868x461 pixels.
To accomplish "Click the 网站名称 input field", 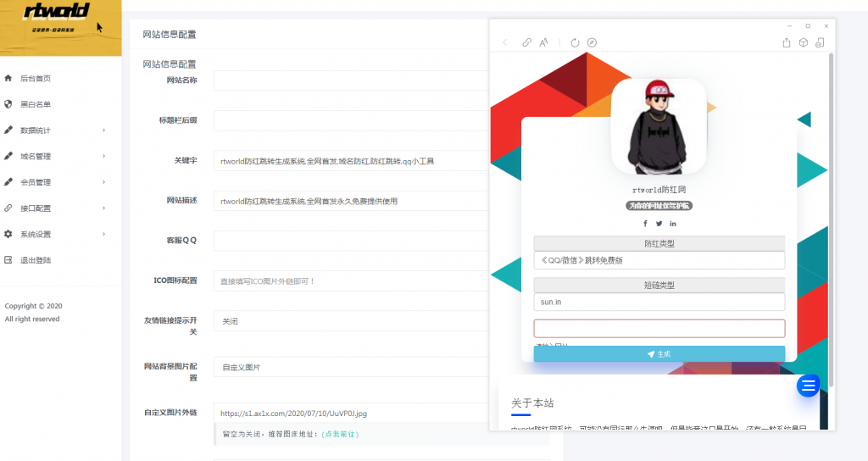I will click(x=351, y=81).
